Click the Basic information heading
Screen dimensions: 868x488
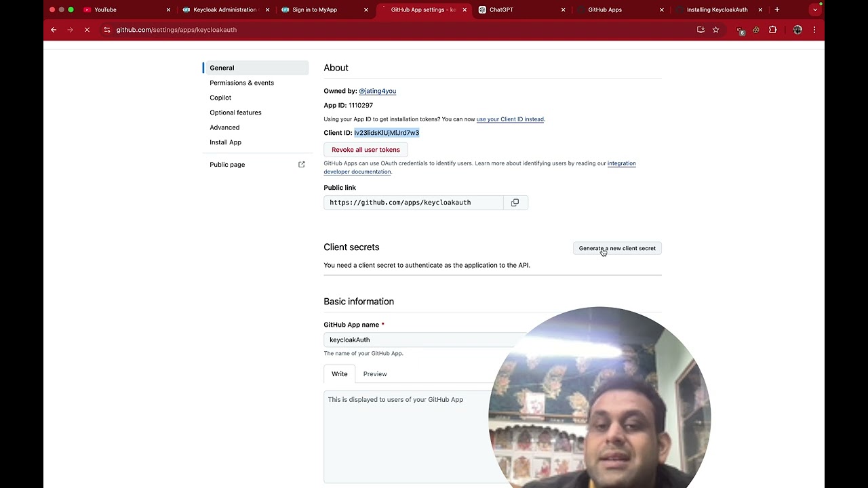tap(359, 302)
